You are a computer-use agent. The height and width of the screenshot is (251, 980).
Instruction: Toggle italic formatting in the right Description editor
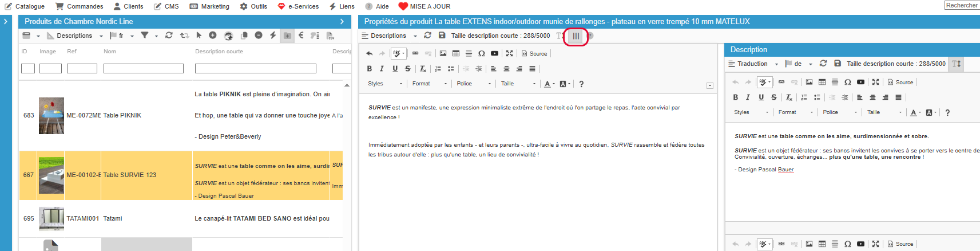[x=748, y=97]
